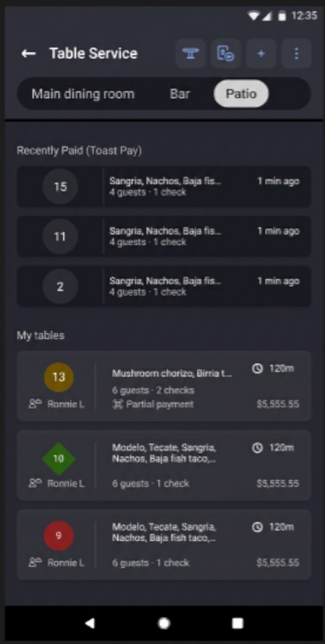Switch to Main dining room tab
The image size is (325, 644).
[83, 94]
